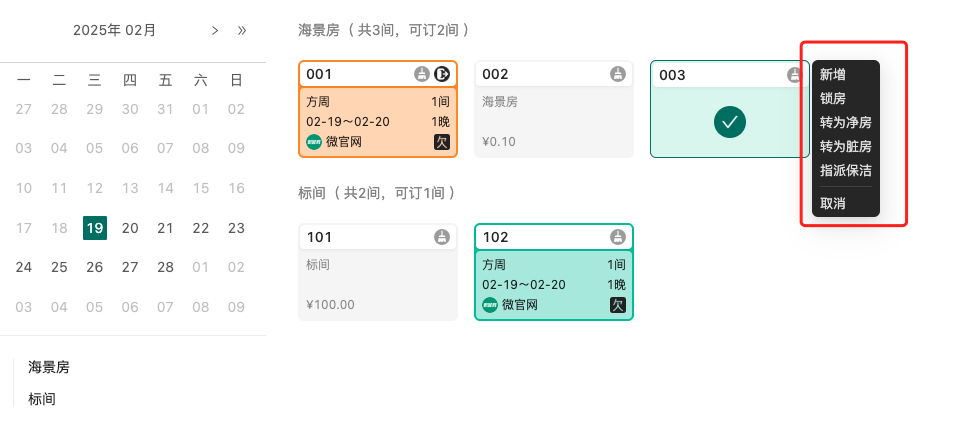Select 转为净房 in the context menu
959x433 pixels.
(846, 122)
